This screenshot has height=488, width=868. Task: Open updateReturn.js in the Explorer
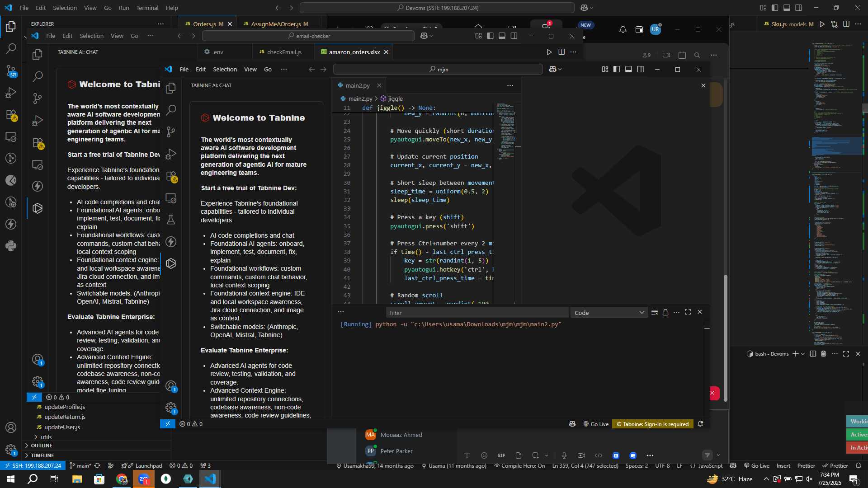(65, 417)
